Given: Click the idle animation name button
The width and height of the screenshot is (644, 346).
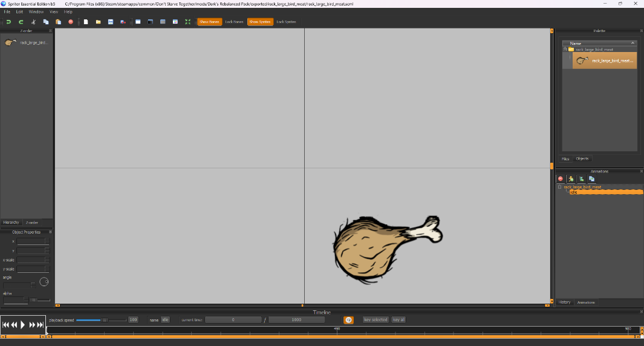Looking at the screenshot, I should [x=165, y=320].
